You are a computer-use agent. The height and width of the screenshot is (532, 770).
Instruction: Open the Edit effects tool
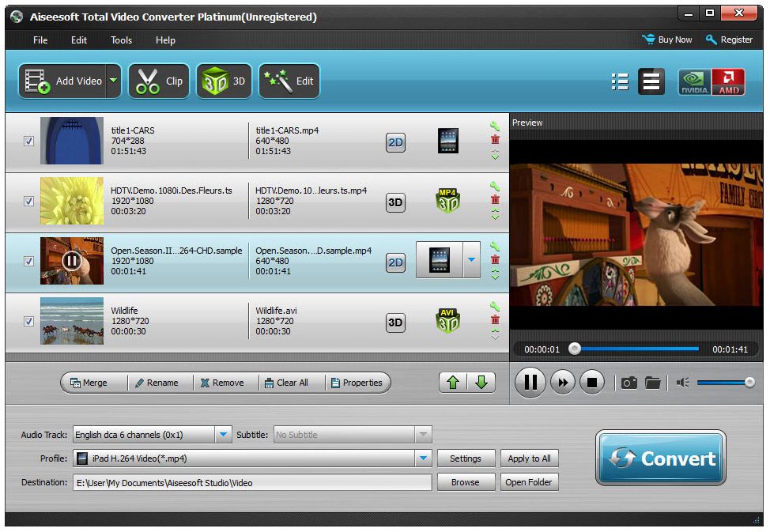289,81
